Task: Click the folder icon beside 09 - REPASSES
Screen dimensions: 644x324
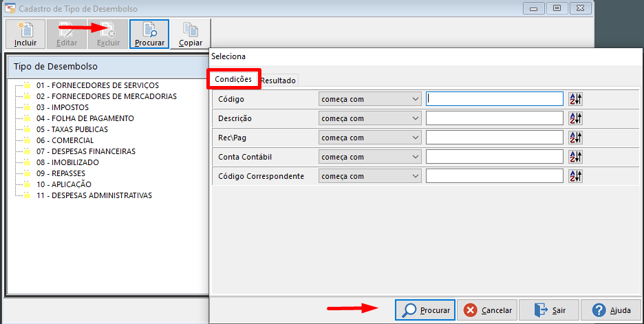Action: coord(27,173)
